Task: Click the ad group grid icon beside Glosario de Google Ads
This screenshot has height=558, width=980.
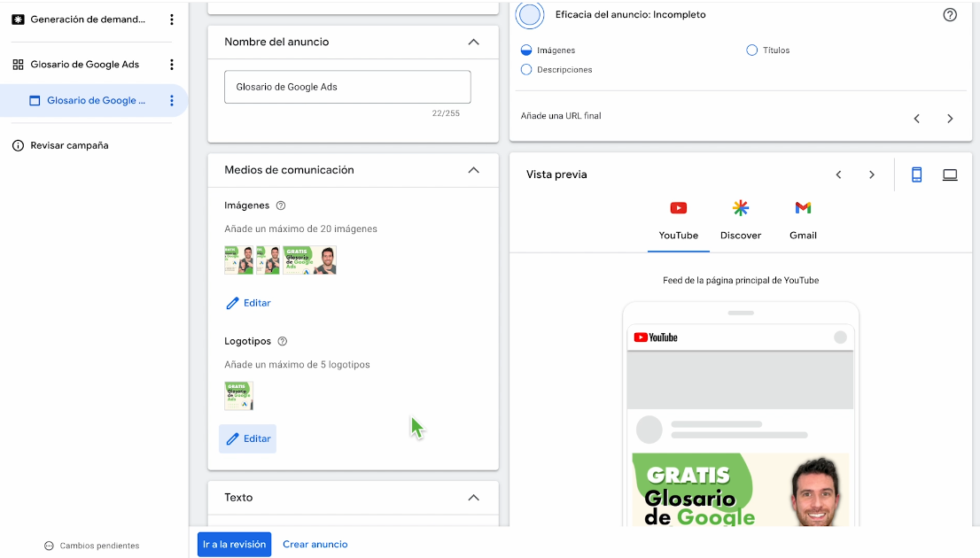Action: [18, 65]
